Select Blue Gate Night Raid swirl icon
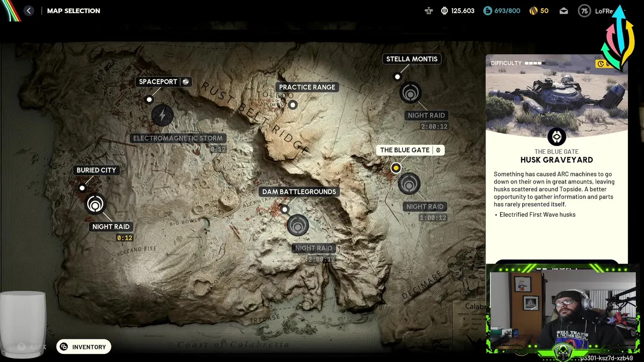The height and width of the screenshot is (362, 644). tap(409, 184)
